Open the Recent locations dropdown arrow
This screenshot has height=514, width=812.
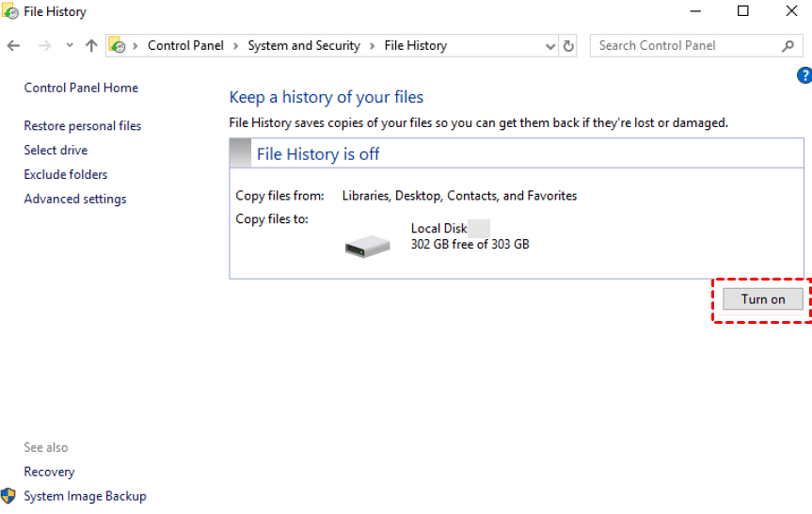pos(70,45)
